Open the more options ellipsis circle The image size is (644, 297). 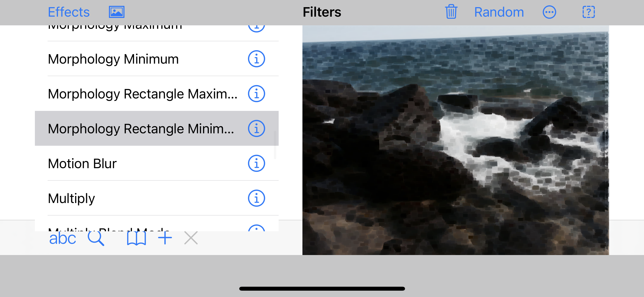tap(549, 12)
